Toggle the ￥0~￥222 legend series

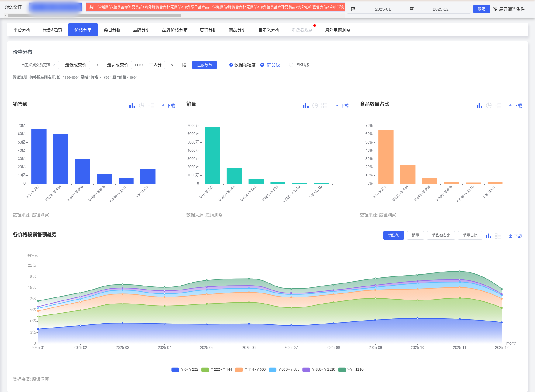tap(185, 369)
